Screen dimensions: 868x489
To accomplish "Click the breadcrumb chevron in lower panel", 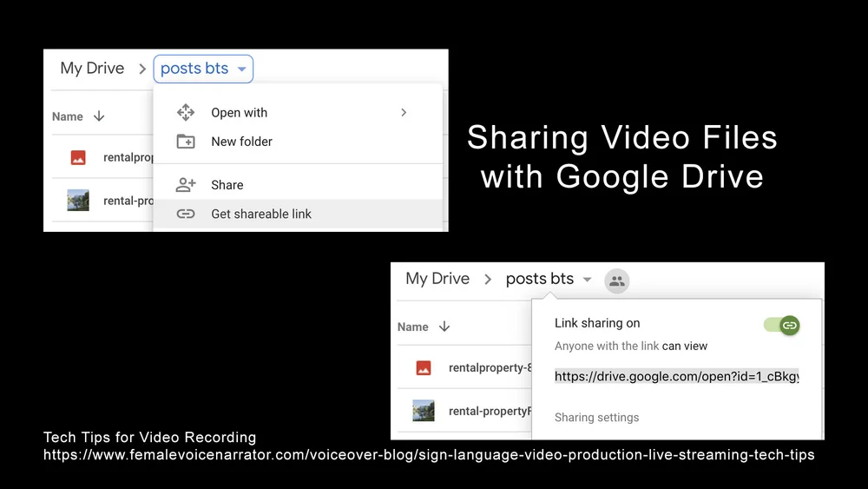I will pyautogui.click(x=488, y=279).
